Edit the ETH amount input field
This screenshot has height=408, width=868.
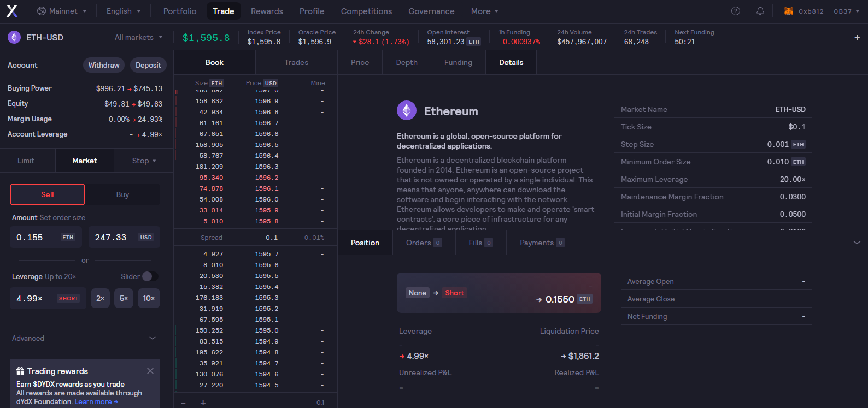pos(46,237)
